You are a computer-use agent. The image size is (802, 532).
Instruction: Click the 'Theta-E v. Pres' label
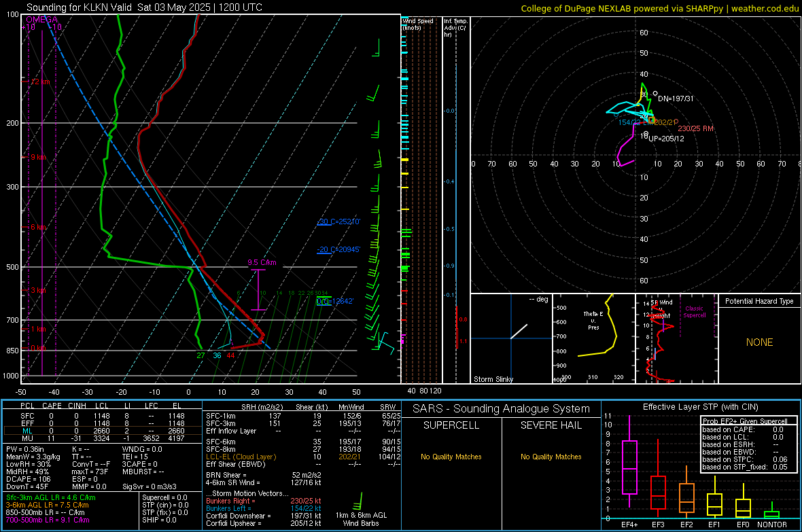593,320
